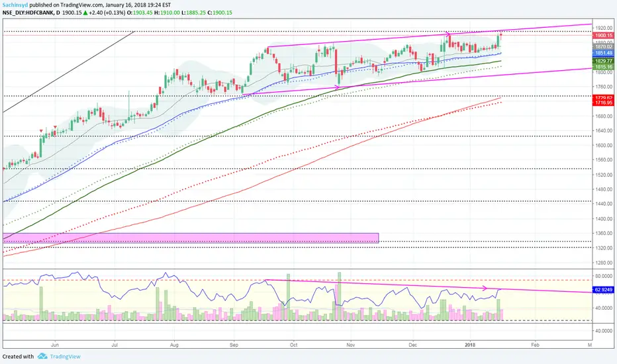This screenshot has height=364, width=617.
Task: Open the TradingView link beside the logo
Action: (66, 357)
